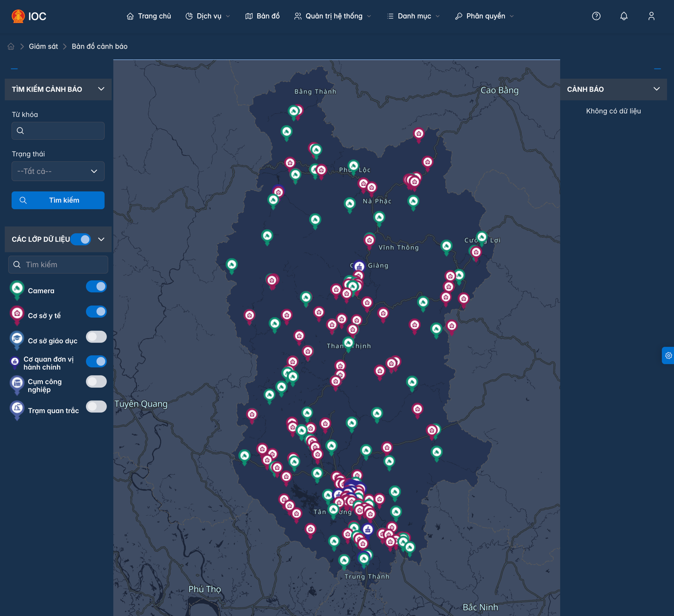Open the Bản đồ menu item
674x616 pixels.
click(263, 16)
